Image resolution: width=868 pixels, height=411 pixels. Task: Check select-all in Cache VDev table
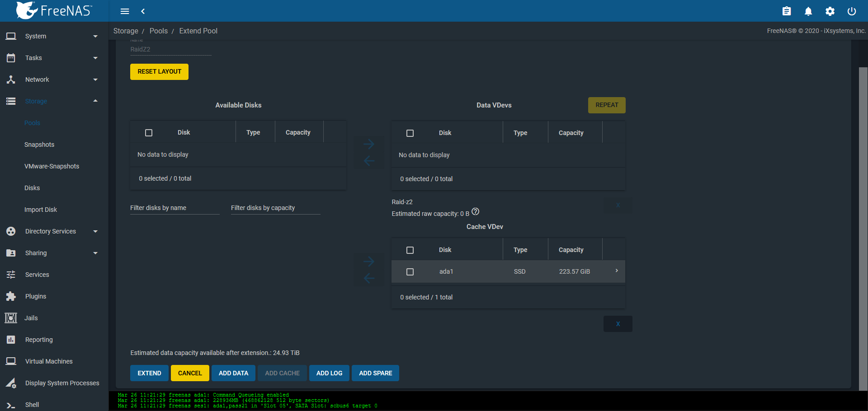tap(410, 250)
